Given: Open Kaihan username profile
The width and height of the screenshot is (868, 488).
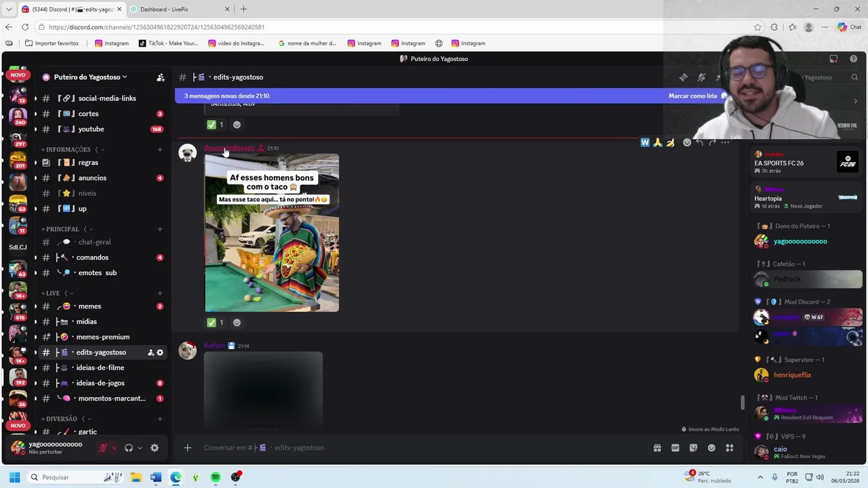Looking at the screenshot, I should (214, 346).
